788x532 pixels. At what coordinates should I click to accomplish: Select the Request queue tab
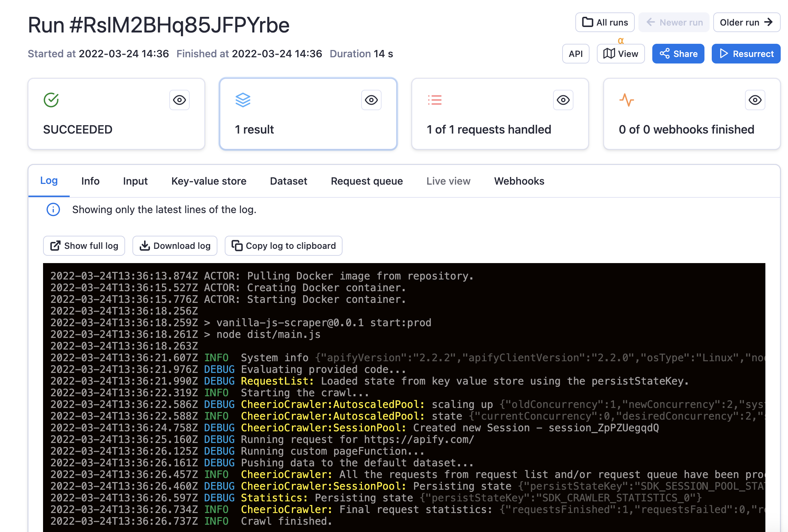point(367,181)
